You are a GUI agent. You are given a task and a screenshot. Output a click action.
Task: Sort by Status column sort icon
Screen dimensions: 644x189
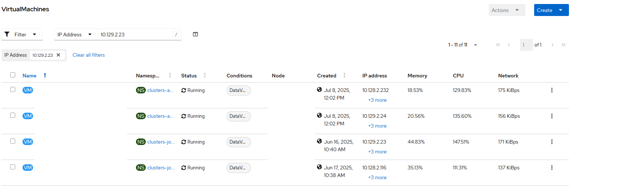tap(205, 75)
